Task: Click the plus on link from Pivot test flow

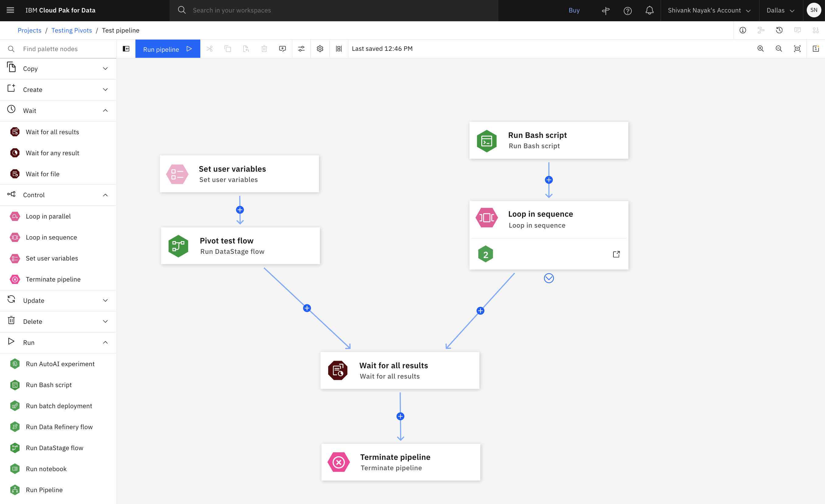Action: pyautogui.click(x=307, y=308)
